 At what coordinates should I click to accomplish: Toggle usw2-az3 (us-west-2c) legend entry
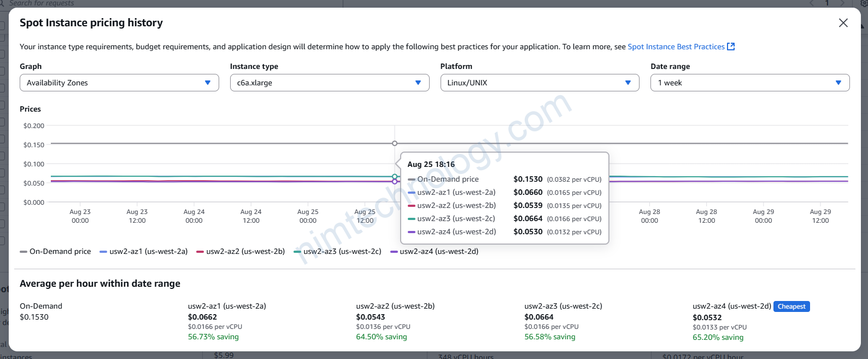coord(337,251)
